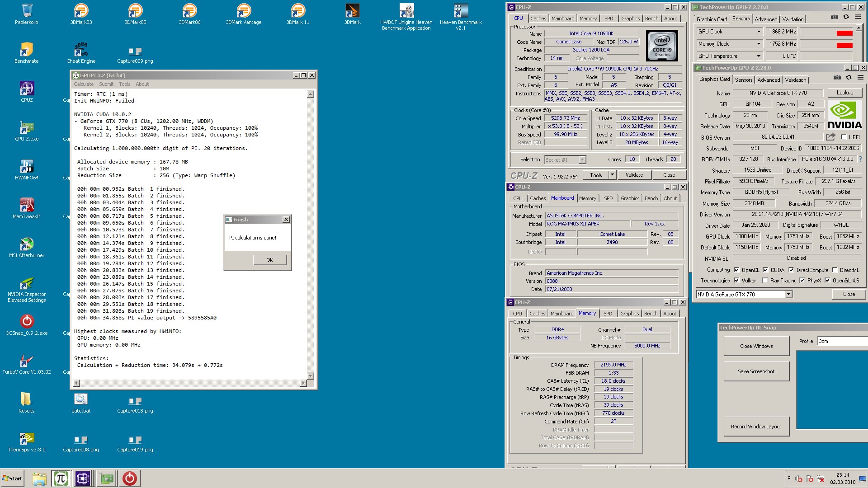This screenshot has height=488, width=868.
Task: Open the CPUZ desktop shortcut
Action: pos(27,91)
